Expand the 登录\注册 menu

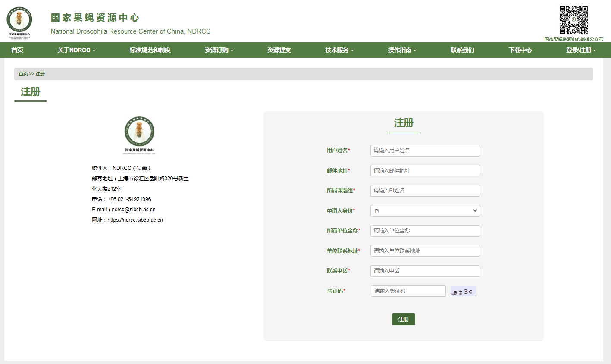point(580,50)
